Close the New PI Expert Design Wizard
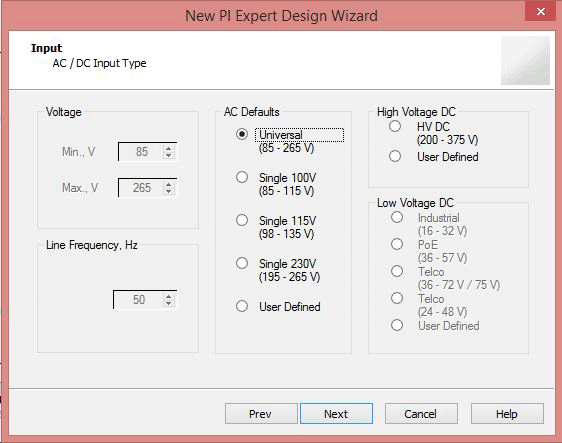 [x=541, y=11]
